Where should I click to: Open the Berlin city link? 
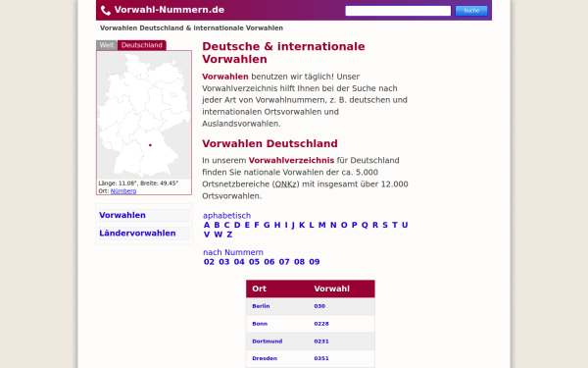(x=261, y=306)
